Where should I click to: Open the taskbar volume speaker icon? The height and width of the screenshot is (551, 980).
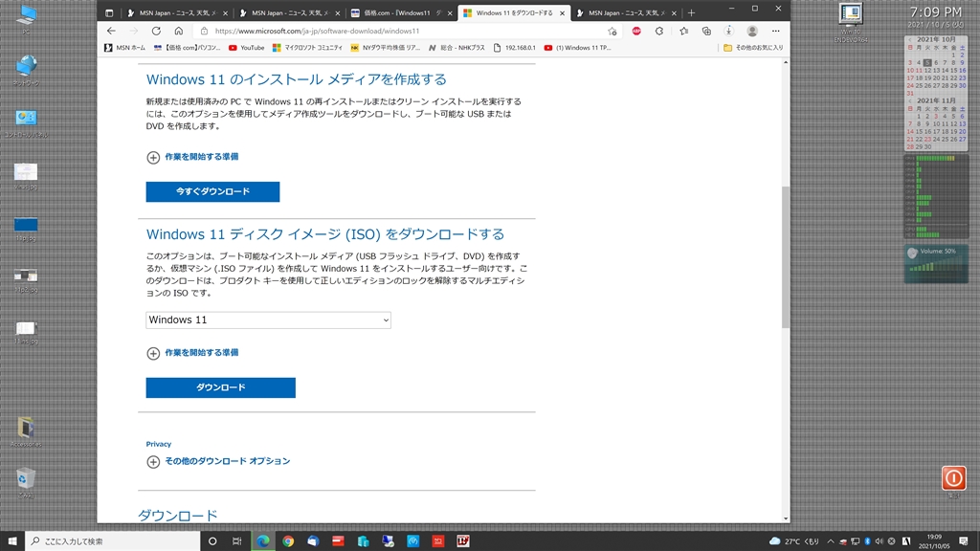(x=880, y=541)
